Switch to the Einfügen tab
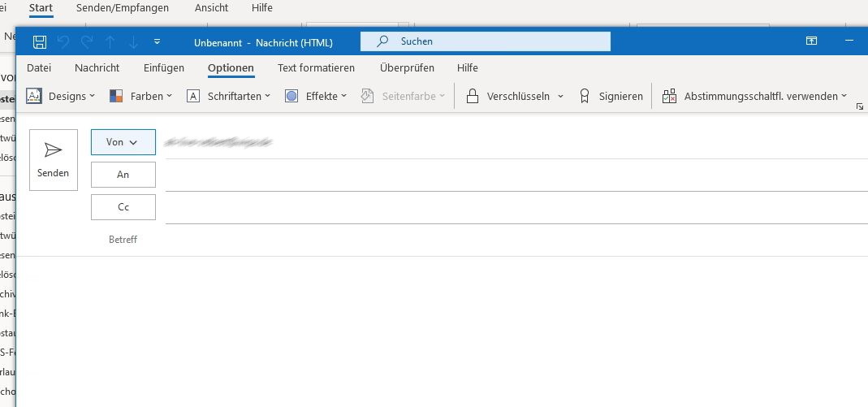This screenshot has height=407, width=868. [164, 68]
